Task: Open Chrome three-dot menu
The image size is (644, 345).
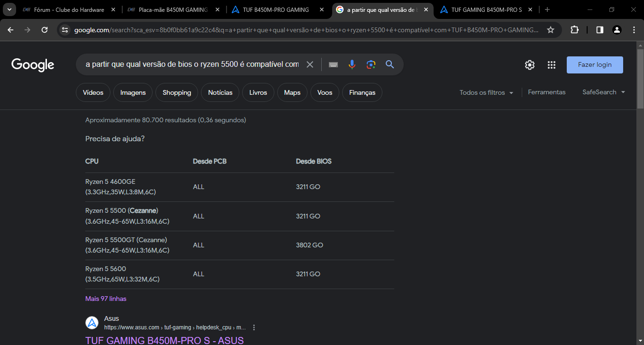Action: (x=634, y=30)
